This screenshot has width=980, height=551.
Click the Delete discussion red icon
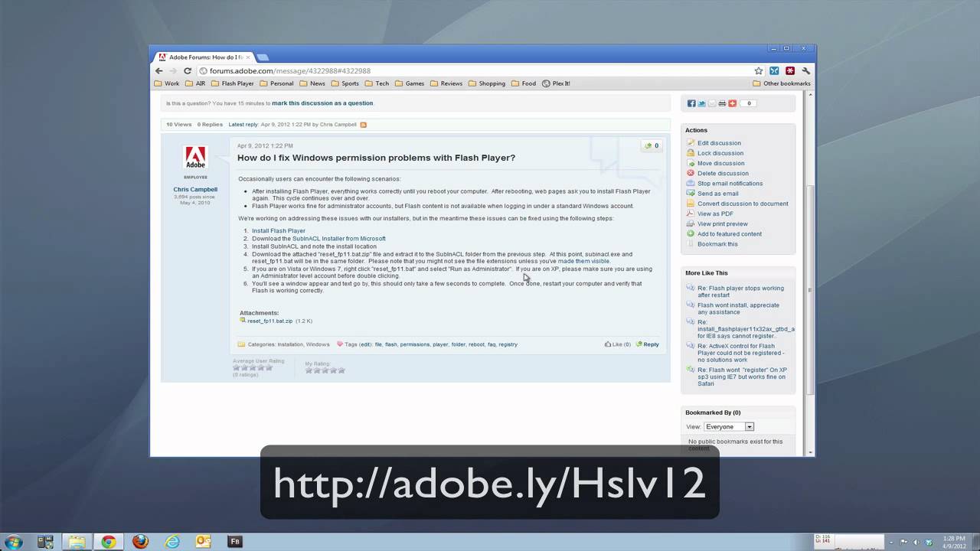click(691, 173)
